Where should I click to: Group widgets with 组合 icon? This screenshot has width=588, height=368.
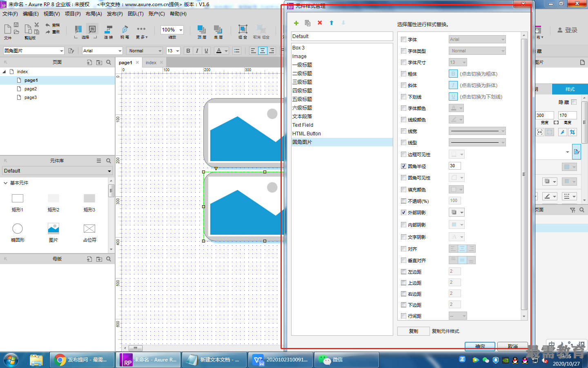(x=243, y=32)
